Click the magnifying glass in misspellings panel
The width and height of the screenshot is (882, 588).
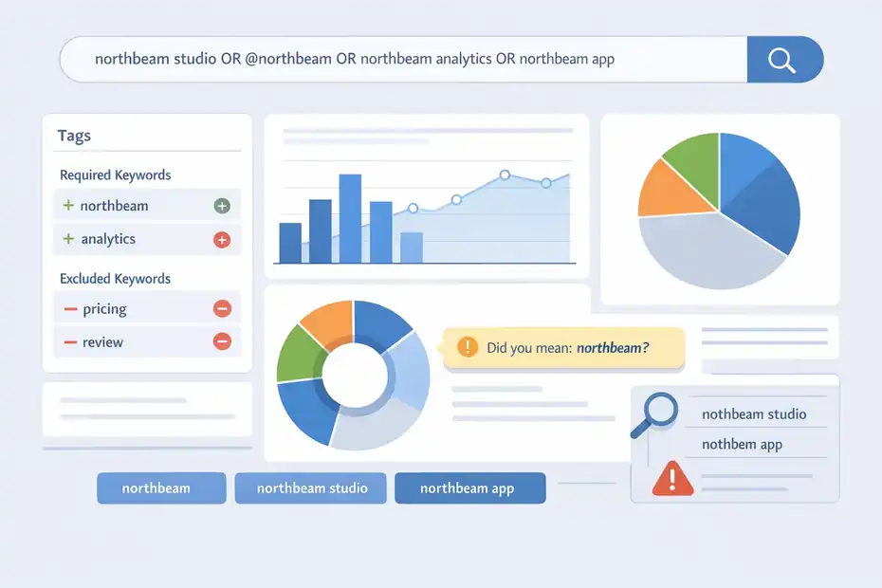(656, 414)
